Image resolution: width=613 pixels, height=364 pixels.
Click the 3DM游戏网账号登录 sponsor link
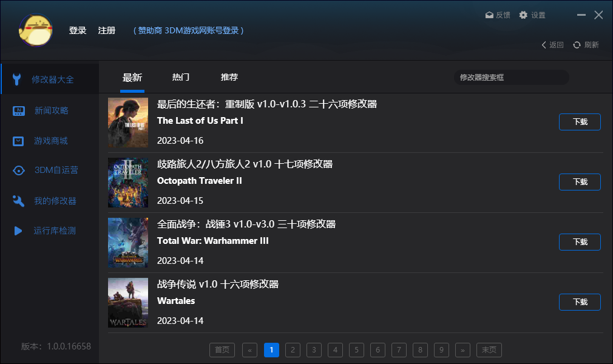[188, 30]
